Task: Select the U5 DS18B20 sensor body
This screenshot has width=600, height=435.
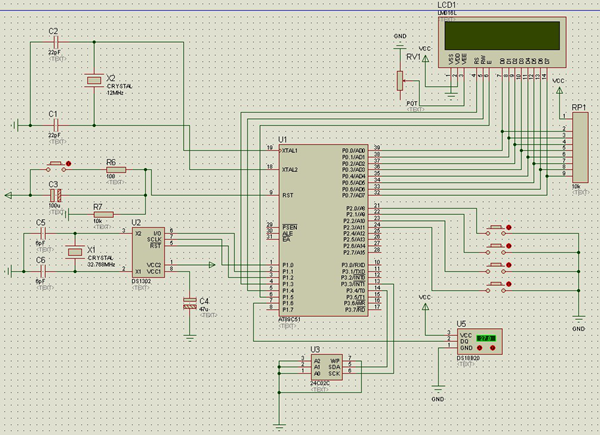Action: (x=479, y=341)
